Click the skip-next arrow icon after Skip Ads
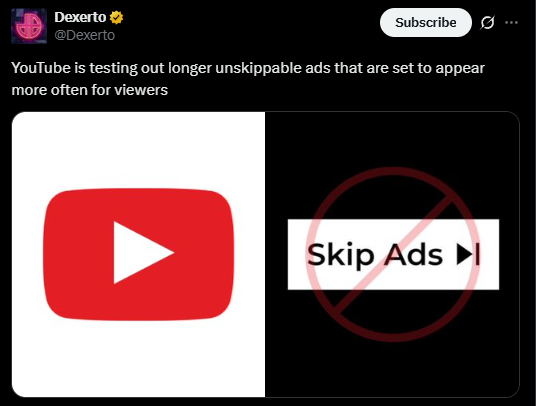Screen dimensions: 536x406 pos(468,254)
